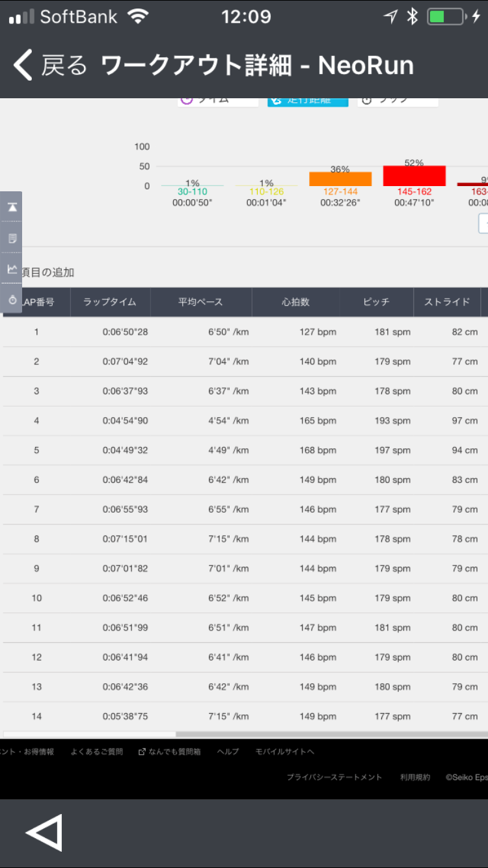Image resolution: width=488 pixels, height=868 pixels.
Task: Sort by 心拍数 column header
Action: click(x=295, y=302)
